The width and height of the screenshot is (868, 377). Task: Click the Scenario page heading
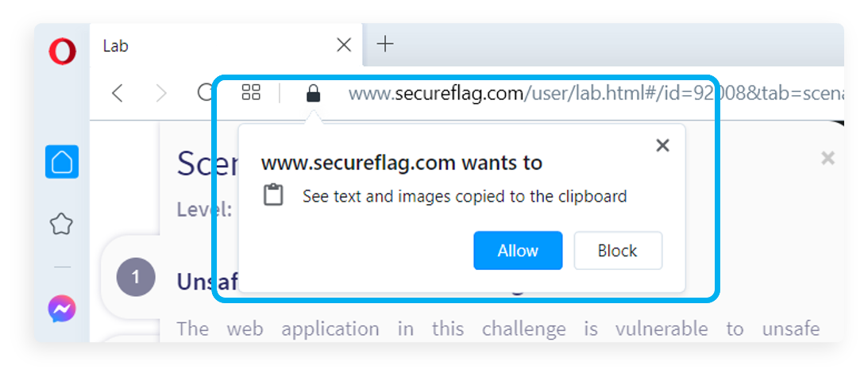tap(207, 163)
